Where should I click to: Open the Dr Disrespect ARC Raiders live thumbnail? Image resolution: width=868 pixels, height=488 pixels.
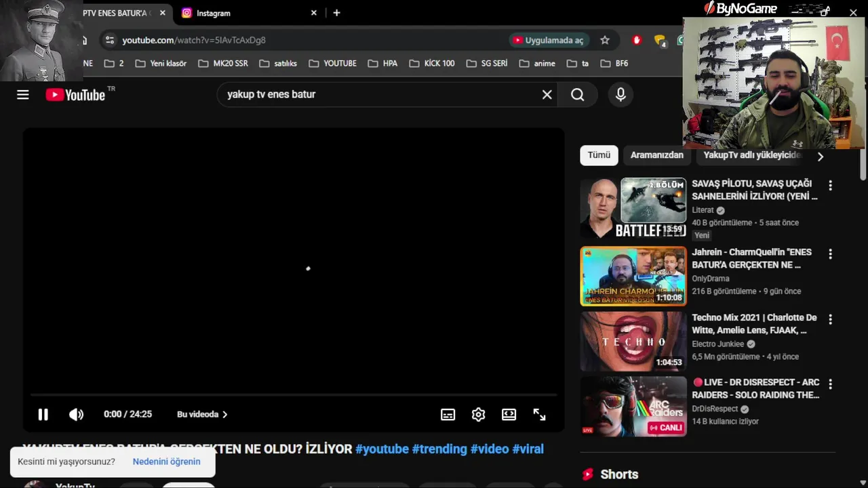click(633, 406)
